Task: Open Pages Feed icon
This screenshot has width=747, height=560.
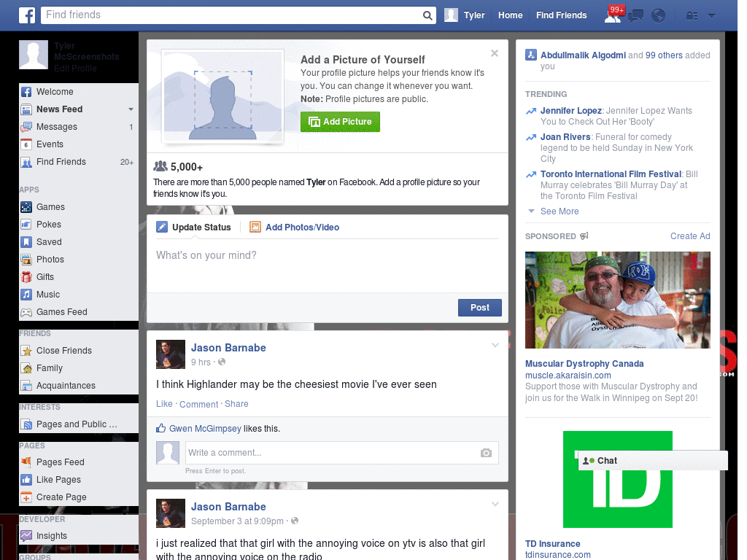Action: click(26, 462)
